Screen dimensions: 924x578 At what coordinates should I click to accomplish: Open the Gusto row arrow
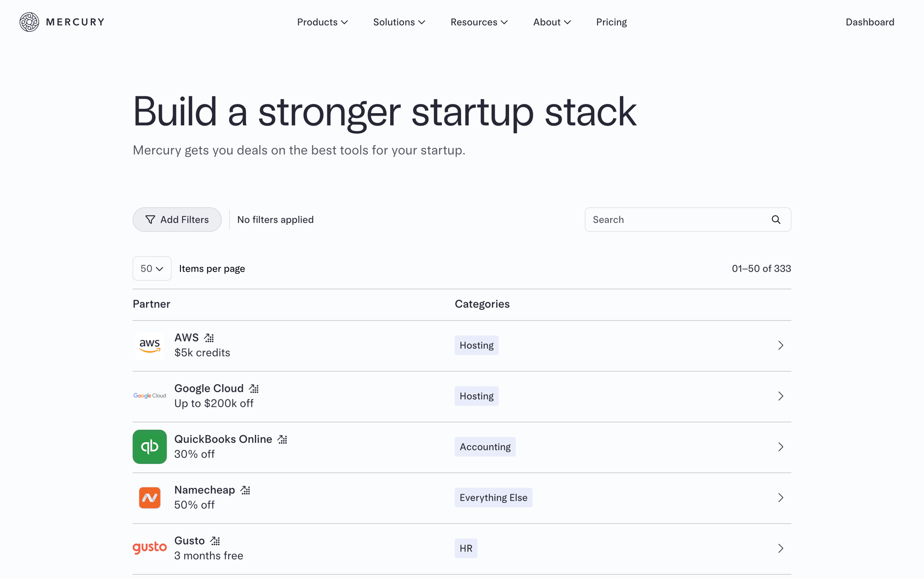coord(781,548)
